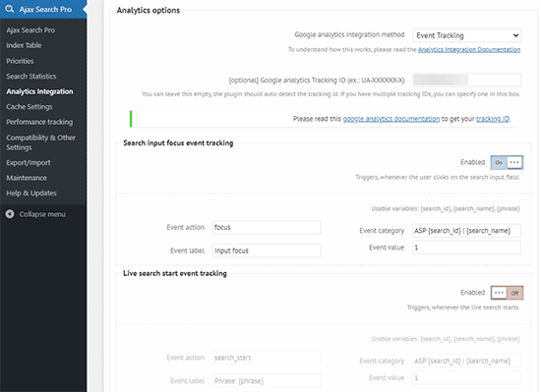Open Search Statistics page

coord(31,76)
